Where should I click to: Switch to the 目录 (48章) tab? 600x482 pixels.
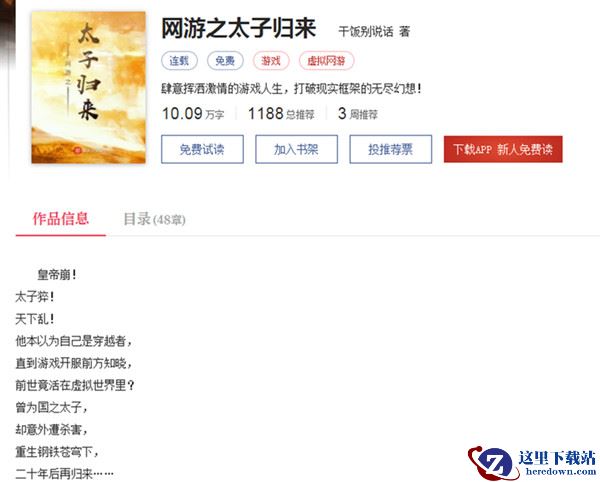coord(154,220)
